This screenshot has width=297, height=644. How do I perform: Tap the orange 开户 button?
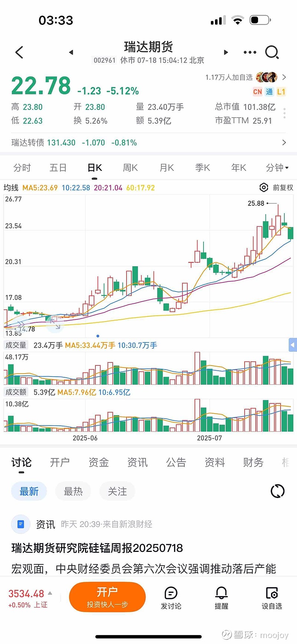coord(107,597)
